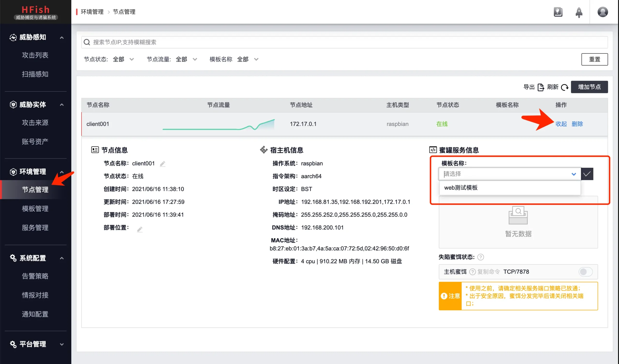The image size is (619, 364).
Task: Expand the 平台管理 menu chevron
Action: click(x=62, y=345)
